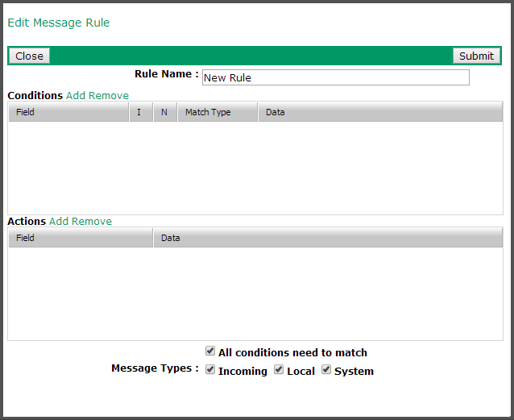Click the Close button
Viewport: 514px width, 420px height.
[x=29, y=56]
